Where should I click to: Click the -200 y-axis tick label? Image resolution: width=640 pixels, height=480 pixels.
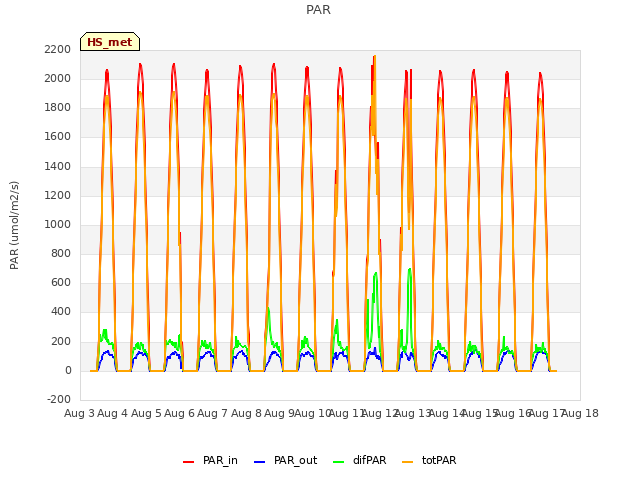tap(59, 399)
